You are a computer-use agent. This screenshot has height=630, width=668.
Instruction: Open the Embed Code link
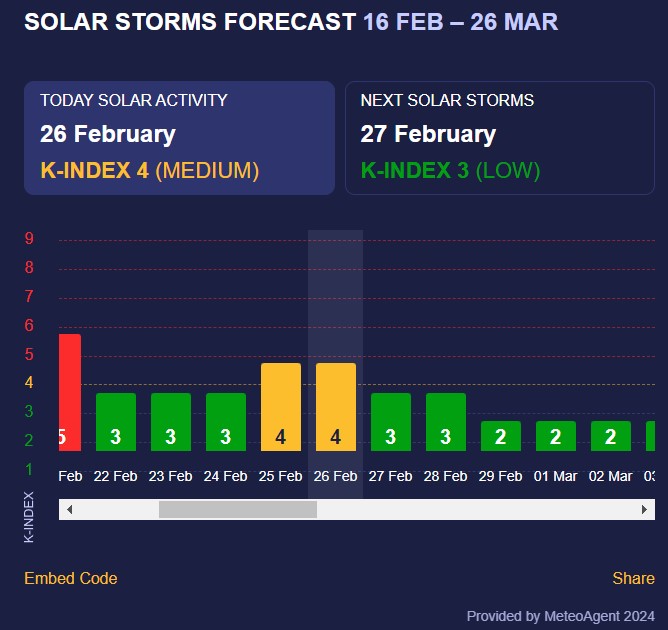(71, 578)
